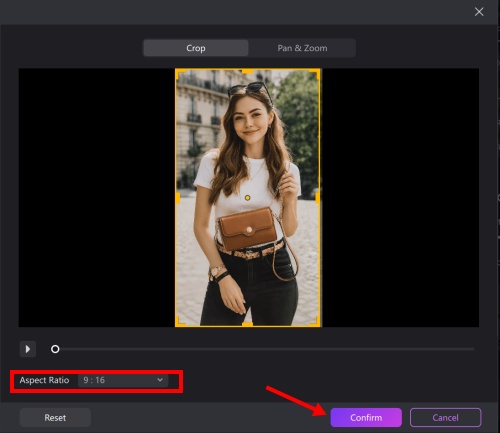The height and width of the screenshot is (433, 500).
Task: Grab the bottom edge crop handle
Action: click(x=247, y=324)
